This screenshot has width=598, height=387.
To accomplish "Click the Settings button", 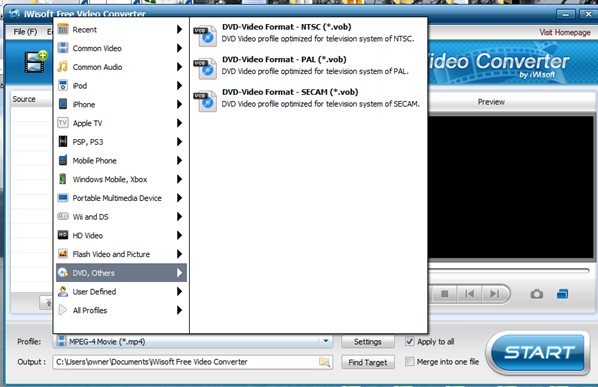I will pos(368,342).
